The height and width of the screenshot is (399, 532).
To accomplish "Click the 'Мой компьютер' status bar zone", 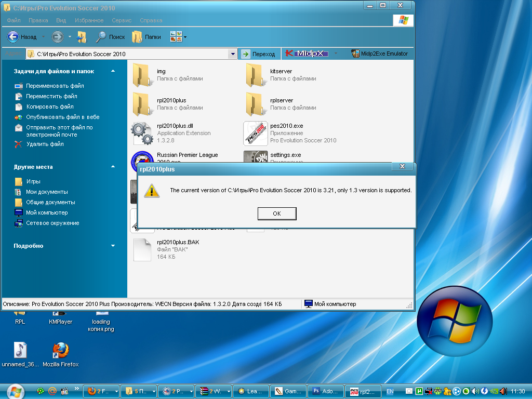I will point(331,304).
